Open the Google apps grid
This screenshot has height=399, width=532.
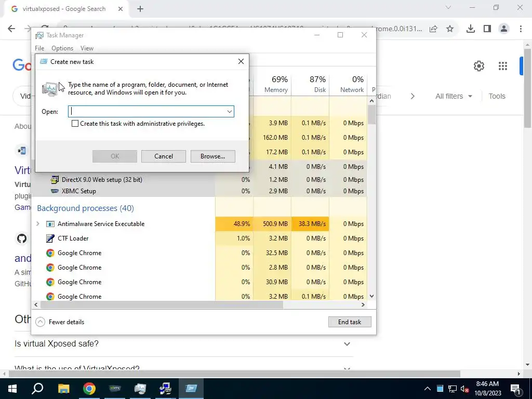(503, 66)
